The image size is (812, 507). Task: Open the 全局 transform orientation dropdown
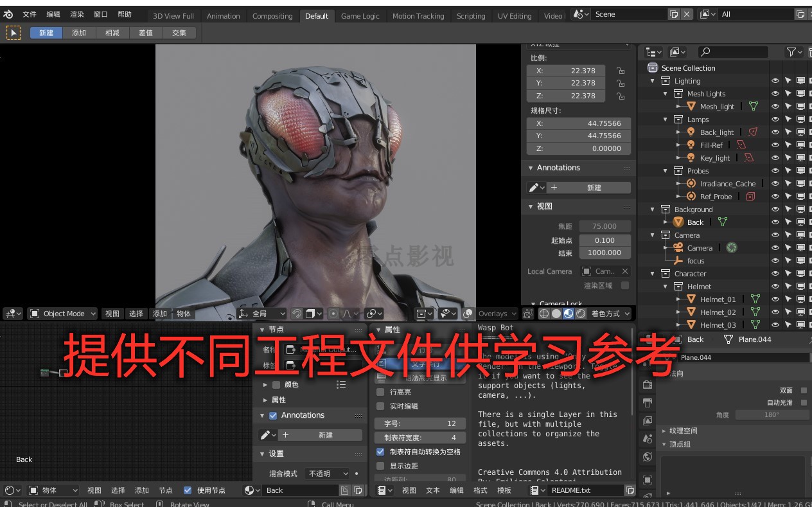coord(261,314)
